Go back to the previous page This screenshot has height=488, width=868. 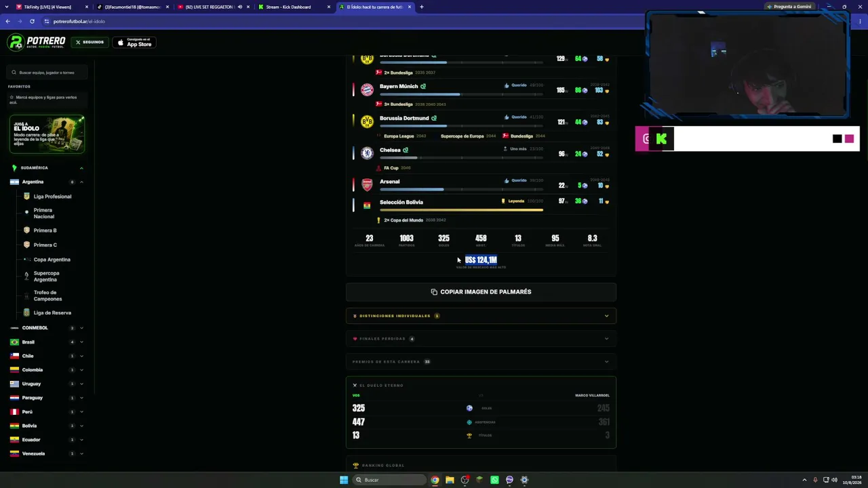point(7,21)
